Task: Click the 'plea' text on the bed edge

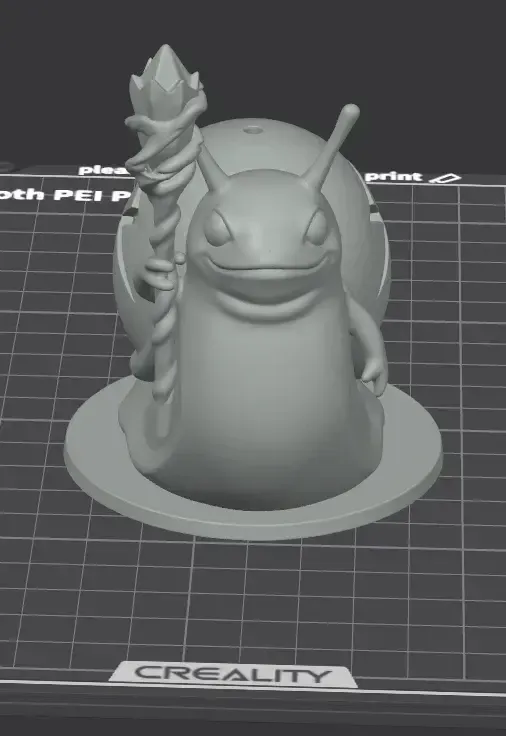Action: [104, 169]
